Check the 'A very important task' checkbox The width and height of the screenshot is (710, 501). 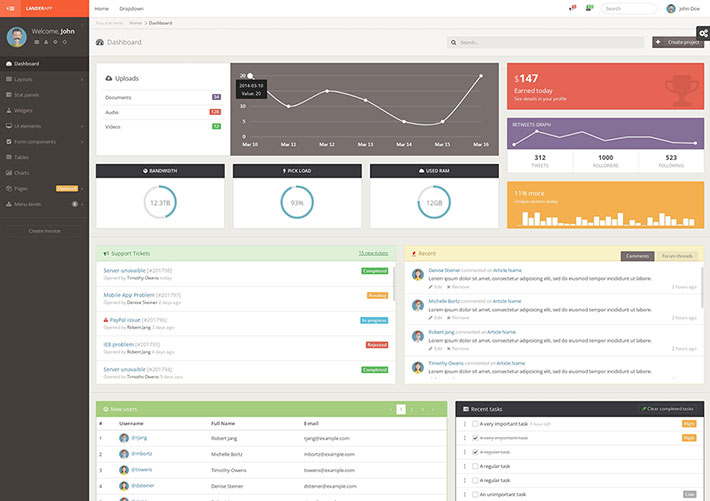[x=475, y=424]
